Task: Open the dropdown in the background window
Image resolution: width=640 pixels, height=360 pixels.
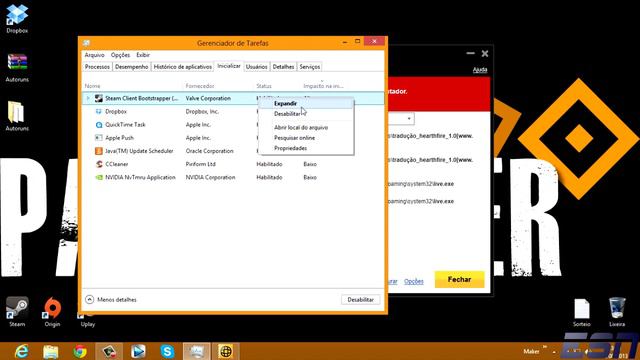Action: click(x=409, y=119)
